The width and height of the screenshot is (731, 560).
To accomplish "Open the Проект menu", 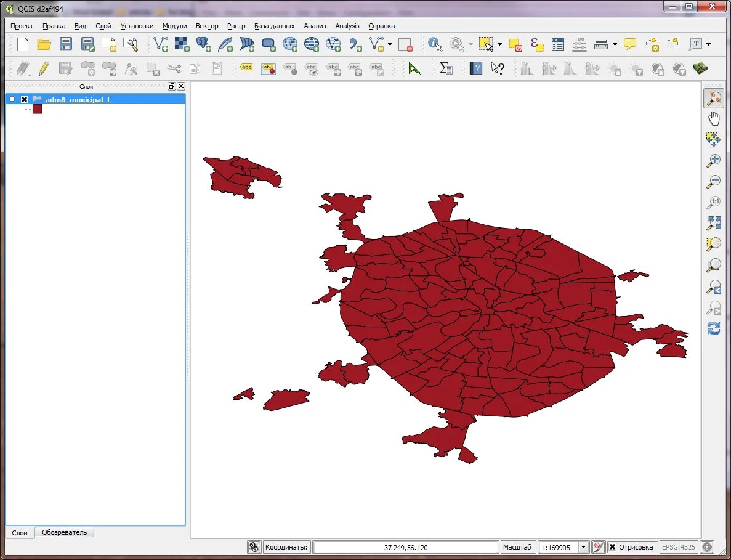I will click(x=22, y=26).
